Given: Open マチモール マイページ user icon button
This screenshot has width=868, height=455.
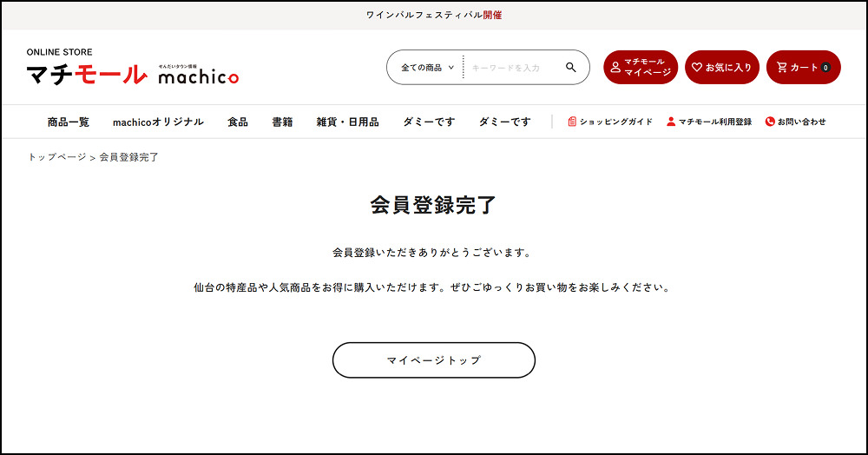Looking at the screenshot, I should 641,68.
